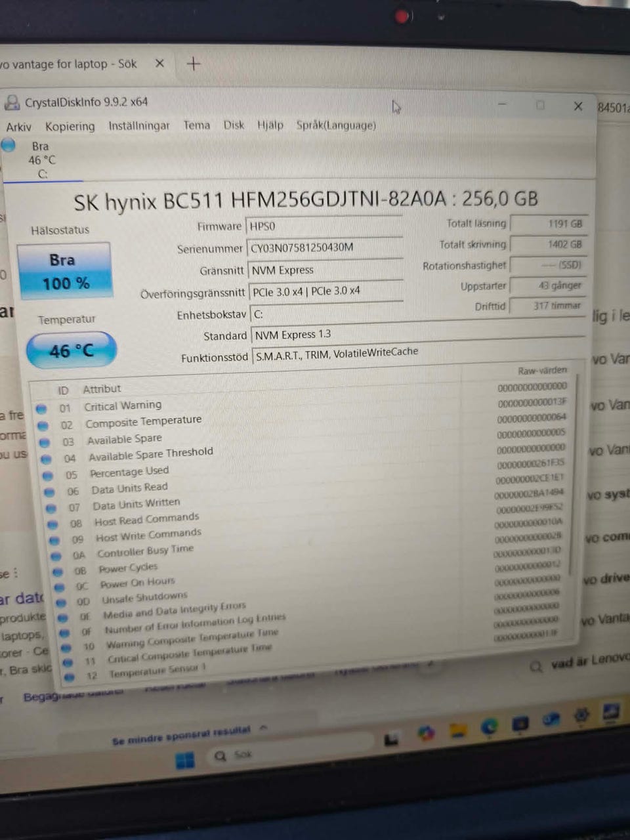Close the 'vantage for laptop - Sök' browser tab
Screen dimensions: 630x840
[159, 64]
